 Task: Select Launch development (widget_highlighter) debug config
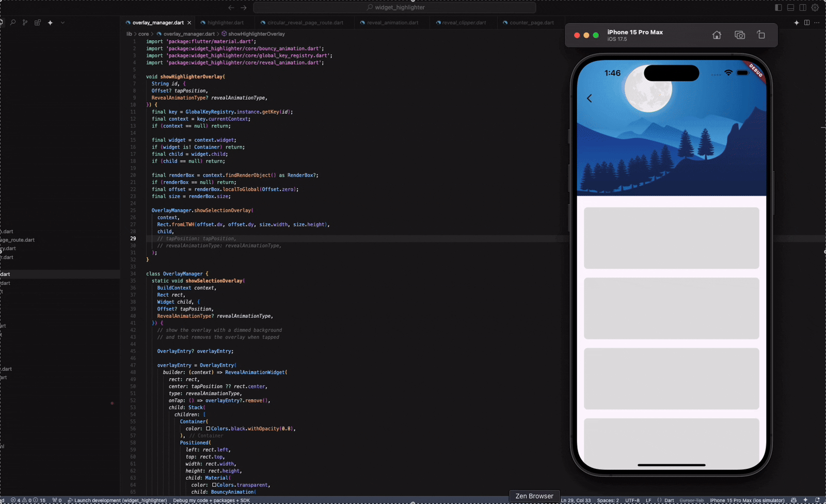117,500
